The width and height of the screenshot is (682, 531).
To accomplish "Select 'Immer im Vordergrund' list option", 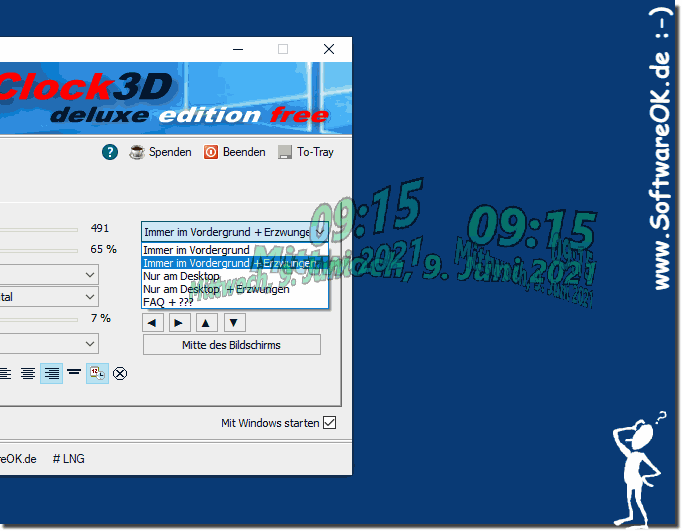I will [x=235, y=250].
